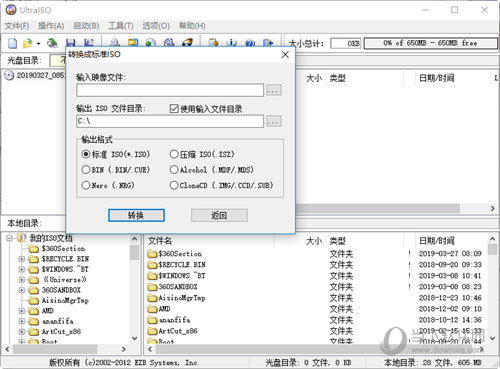The height and width of the screenshot is (369, 500).
Task: Click the Burn CD image toolbar icon
Action: click(187, 43)
